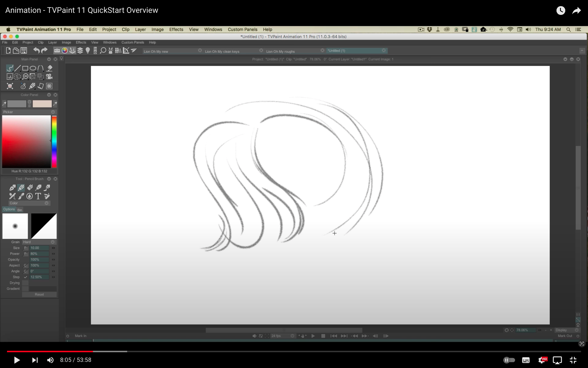Toggle the Gradient checkbox

click(x=25, y=289)
